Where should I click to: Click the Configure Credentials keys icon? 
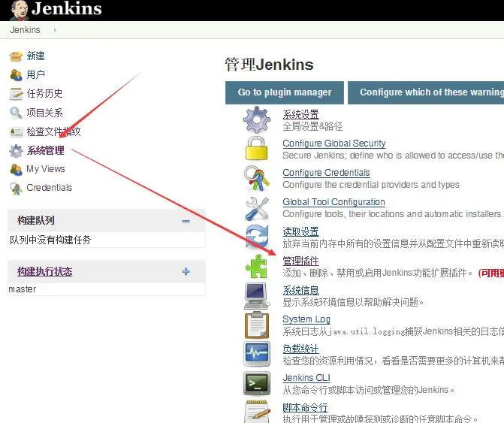(256, 178)
